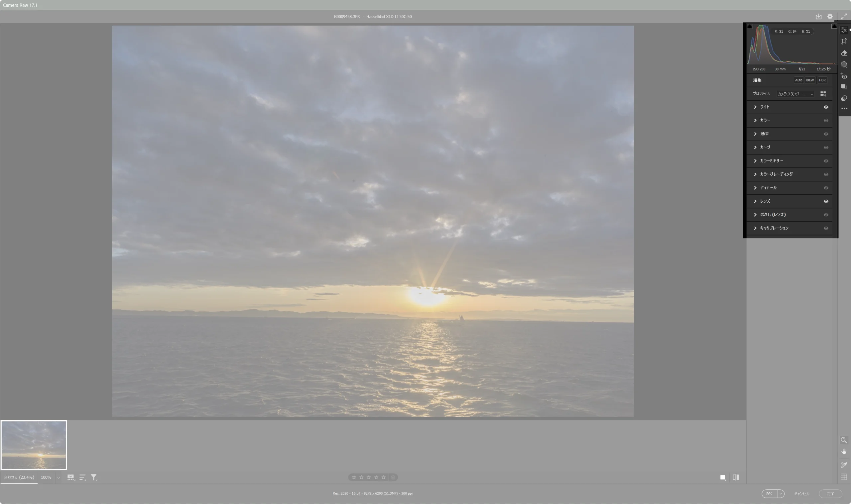
Task: Toggle visibility eye for 効果 panel
Action: click(826, 134)
